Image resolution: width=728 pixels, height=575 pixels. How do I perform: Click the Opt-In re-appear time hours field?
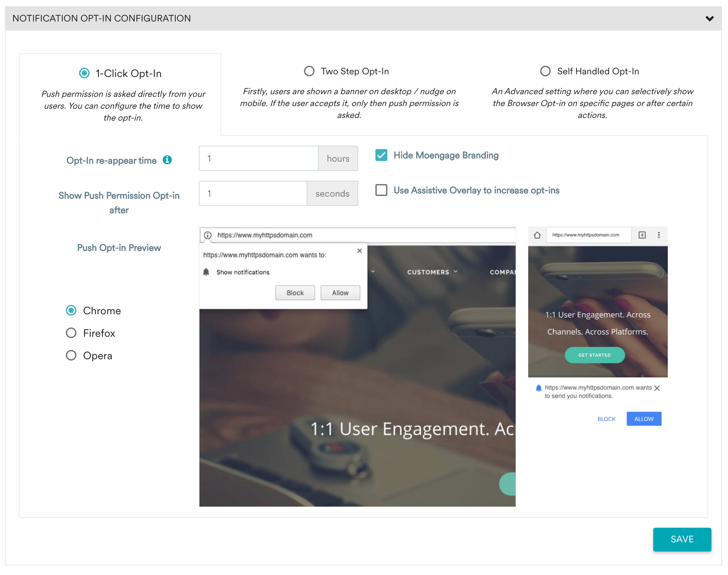(x=258, y=159)
